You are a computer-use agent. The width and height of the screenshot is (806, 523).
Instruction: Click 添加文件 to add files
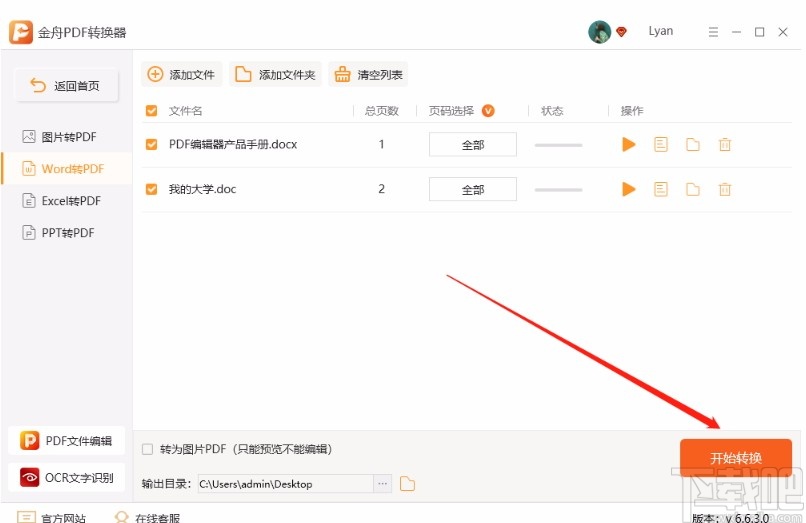point(181,75)
